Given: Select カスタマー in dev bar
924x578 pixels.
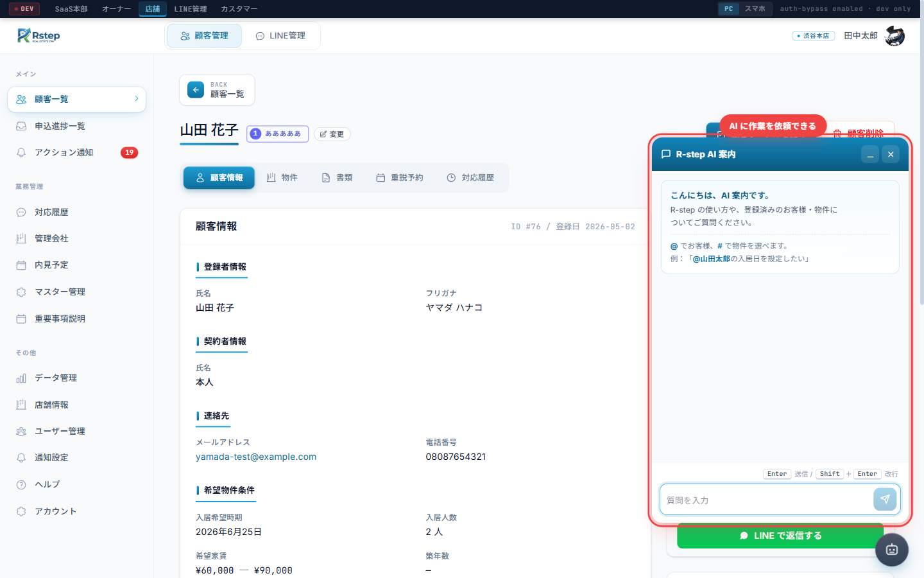Looking at the screenshot, I should click(x=239, y=9).
